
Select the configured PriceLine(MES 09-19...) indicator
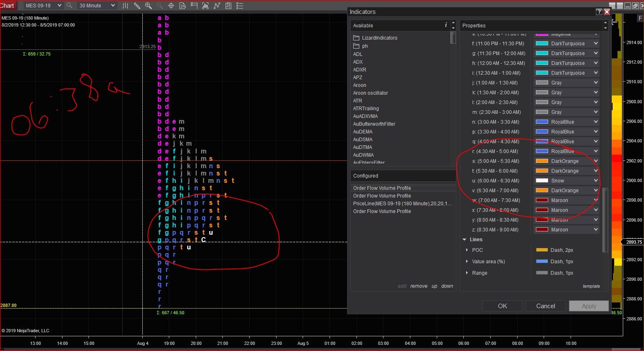[403, 204]
